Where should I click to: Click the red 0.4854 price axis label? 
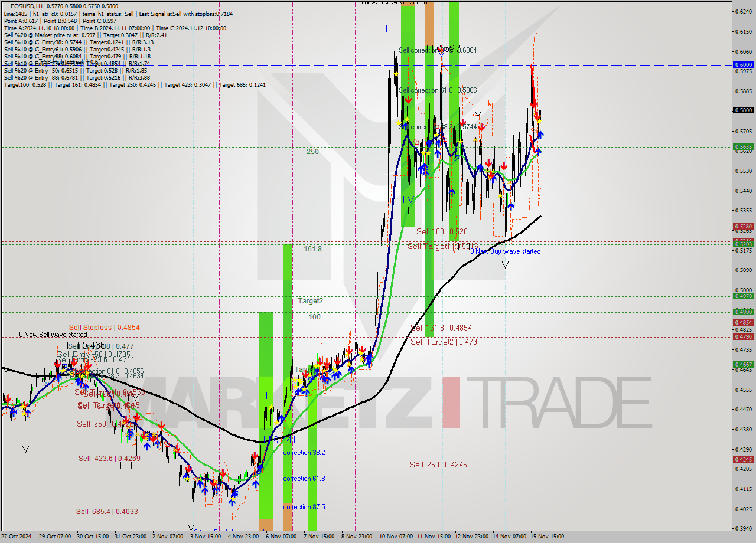coord(743,322)
